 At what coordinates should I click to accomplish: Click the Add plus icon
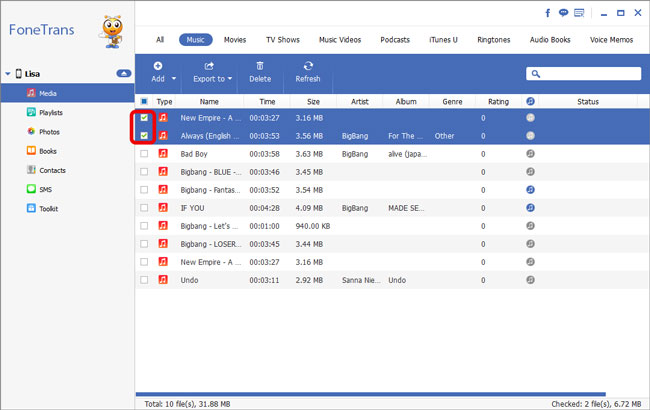pos(158,66)
